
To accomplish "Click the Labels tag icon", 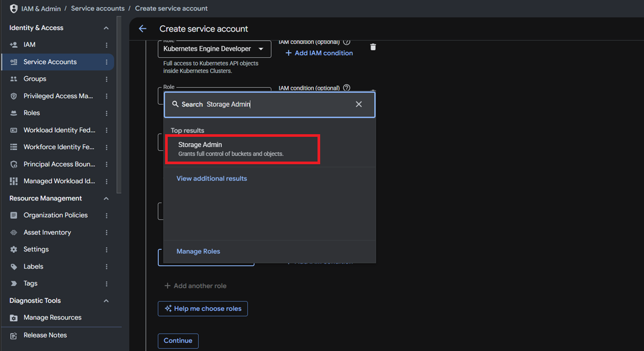I will point(14,267).
